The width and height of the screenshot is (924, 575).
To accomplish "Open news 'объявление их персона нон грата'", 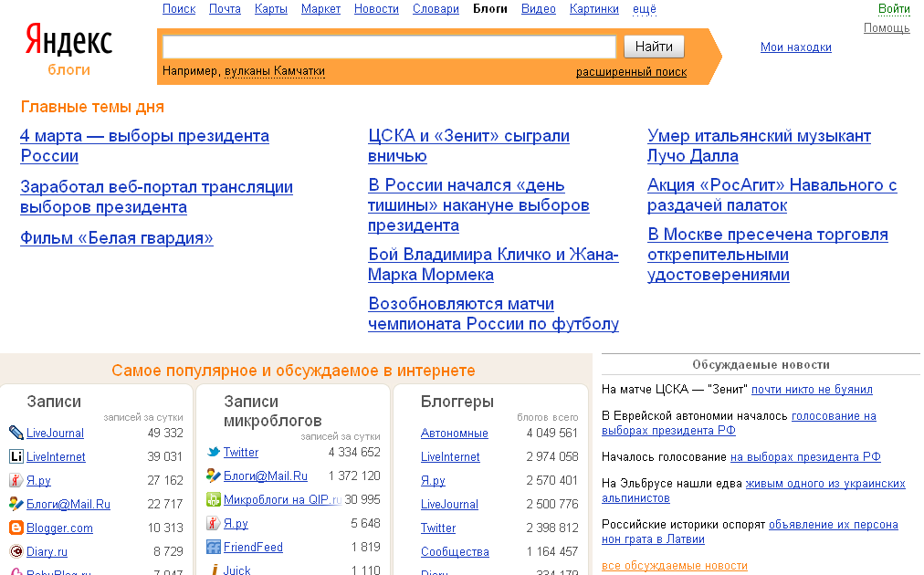I will click(751, 532).
